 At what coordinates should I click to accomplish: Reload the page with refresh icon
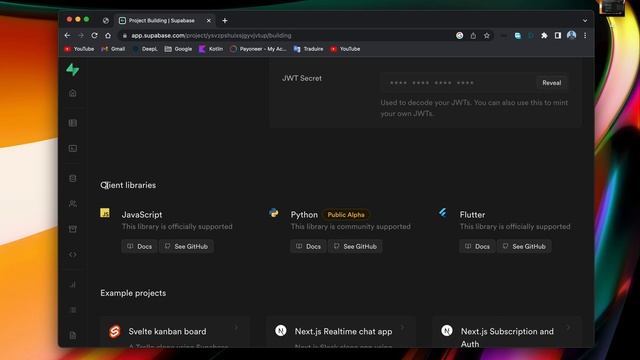click(94, 36)
